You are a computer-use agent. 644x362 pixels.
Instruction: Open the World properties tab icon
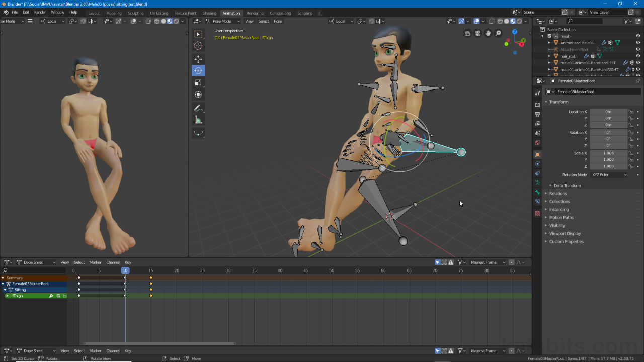(537, 143)
